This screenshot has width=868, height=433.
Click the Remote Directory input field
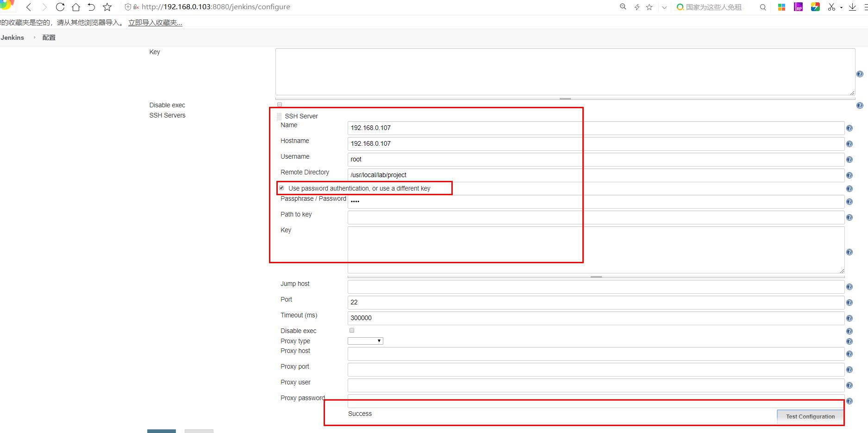[x=596, y=175]
